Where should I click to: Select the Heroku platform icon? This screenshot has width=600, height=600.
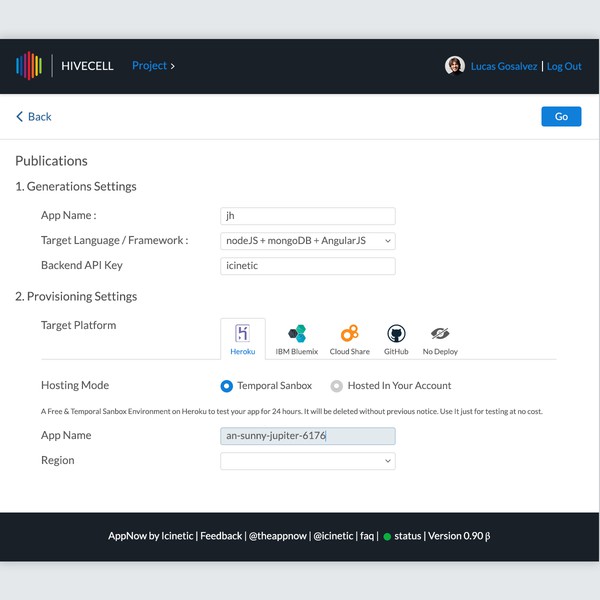coord(242,334)
